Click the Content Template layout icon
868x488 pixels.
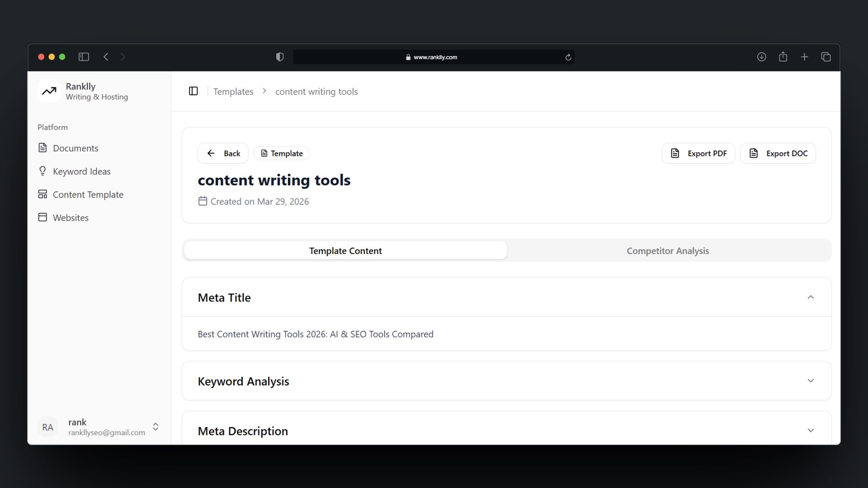point(42,194)
